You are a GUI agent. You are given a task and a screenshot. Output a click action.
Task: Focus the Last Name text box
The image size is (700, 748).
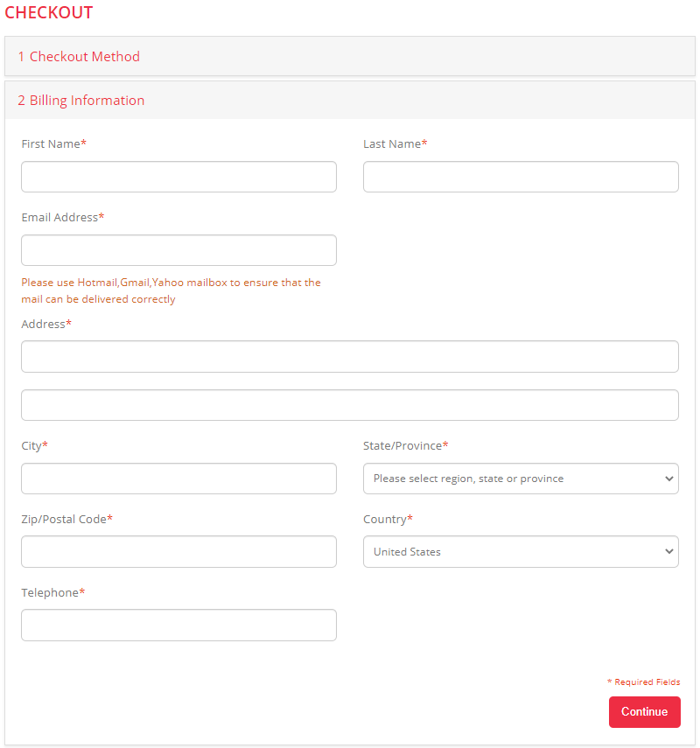pyautogui.click(x=521, y=177)
